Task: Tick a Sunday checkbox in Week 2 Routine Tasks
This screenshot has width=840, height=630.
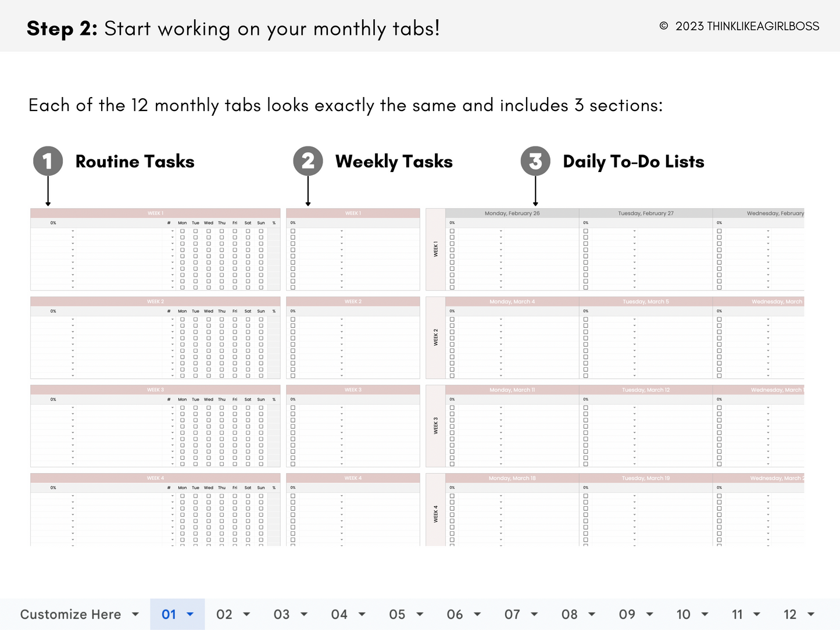Action: tap(260, 320)
